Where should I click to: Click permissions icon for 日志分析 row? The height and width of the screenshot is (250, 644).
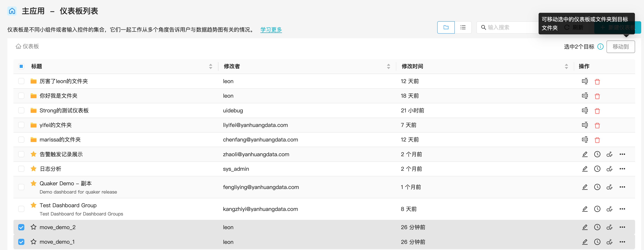[x=610, y=169]
